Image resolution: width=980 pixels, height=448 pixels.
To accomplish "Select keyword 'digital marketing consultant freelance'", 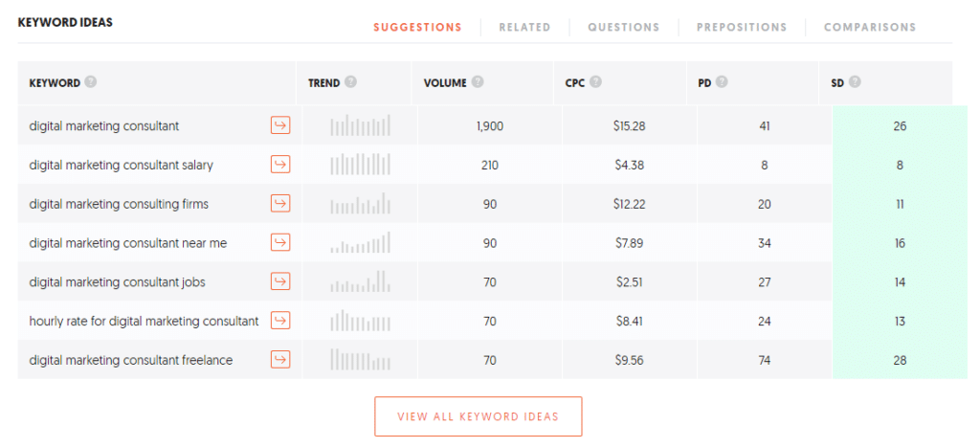I will (130, 361).
